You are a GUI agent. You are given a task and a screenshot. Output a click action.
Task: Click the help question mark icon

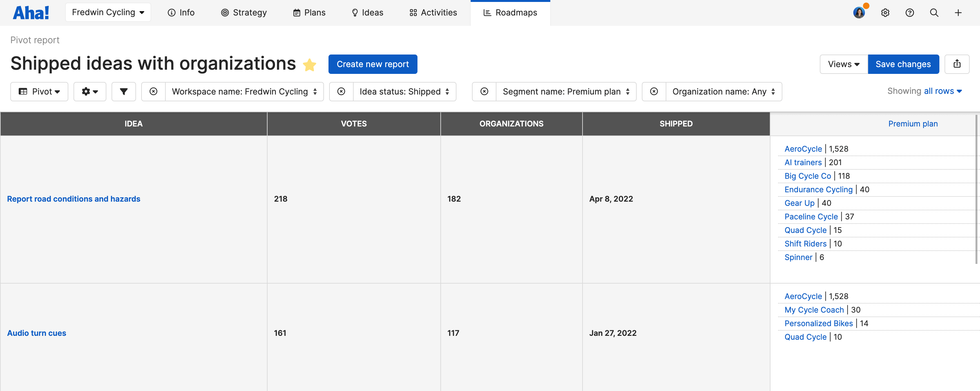pyautogui.click(x=910, y=13)
